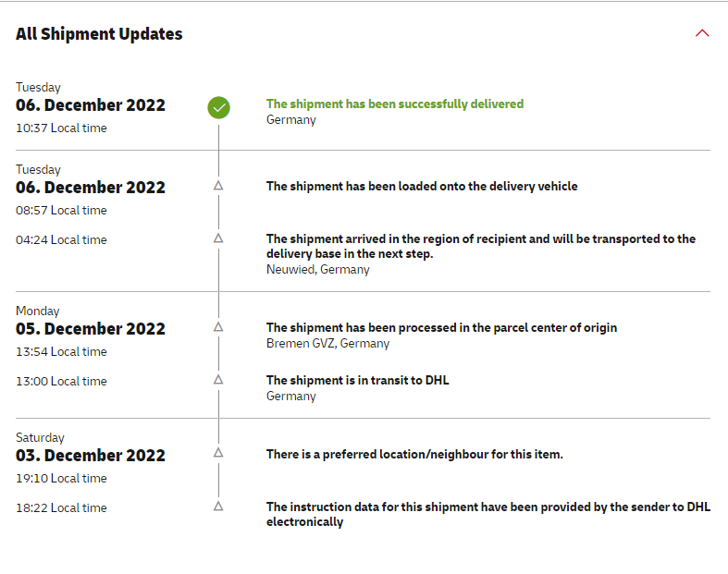Click the triangle marker for arrival in Neuwied
728x574 pixels.
pos(218,238)
